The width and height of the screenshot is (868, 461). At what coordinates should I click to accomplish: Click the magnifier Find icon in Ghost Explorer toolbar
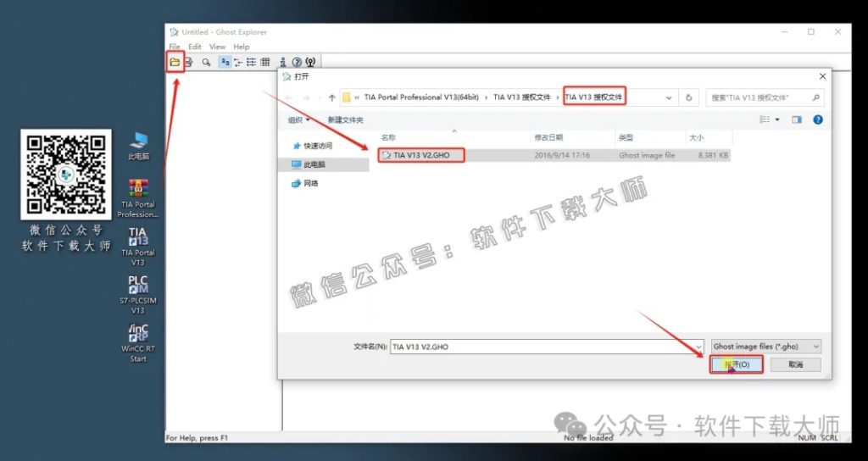pyautogui.click(x=206, y=63)
